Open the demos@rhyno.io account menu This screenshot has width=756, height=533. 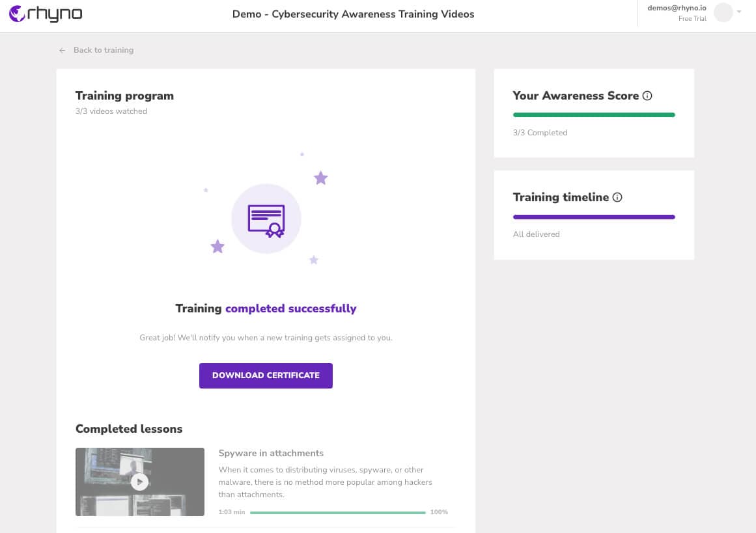[677, 8]
